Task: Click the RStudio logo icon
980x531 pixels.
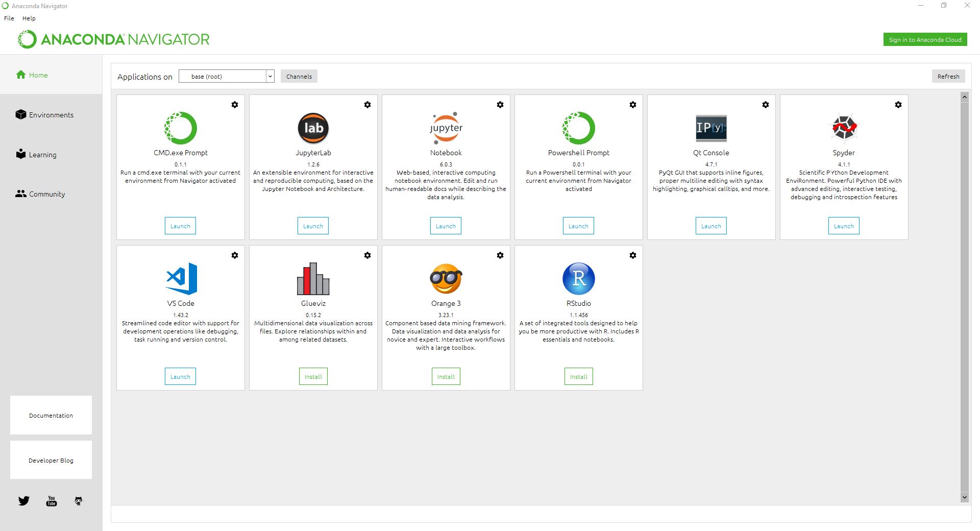Action: pyautogui.click(x=578, y=279)
